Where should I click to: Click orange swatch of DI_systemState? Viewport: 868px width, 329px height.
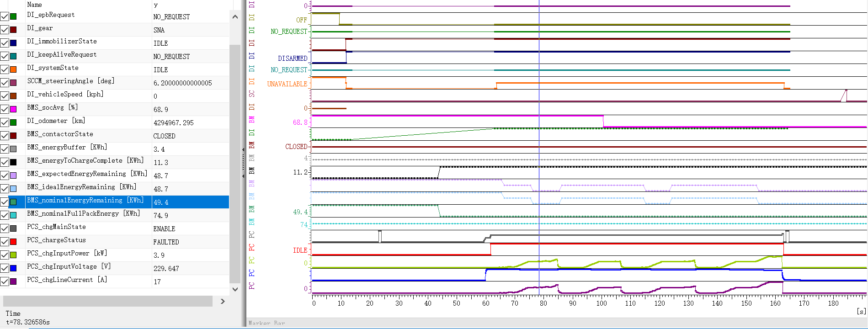[13, 69]
